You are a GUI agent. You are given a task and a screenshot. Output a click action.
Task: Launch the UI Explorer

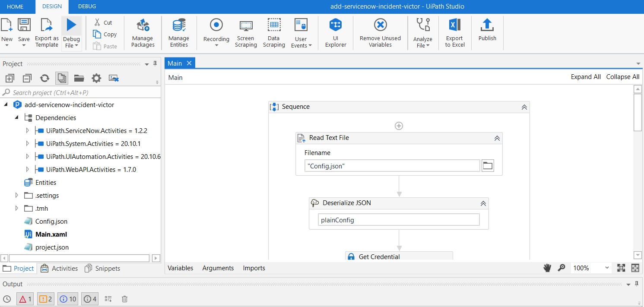click(x=336, y=34)
